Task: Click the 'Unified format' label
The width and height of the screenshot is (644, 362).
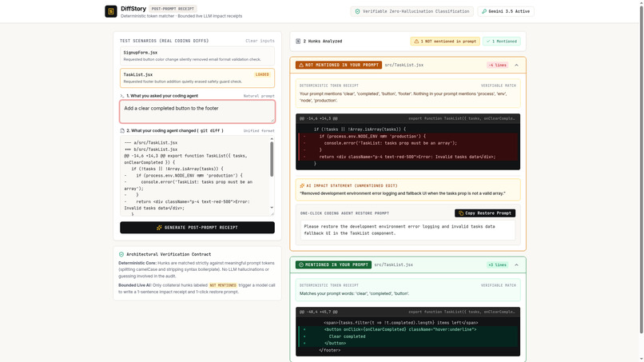Action: pos(259,131)
